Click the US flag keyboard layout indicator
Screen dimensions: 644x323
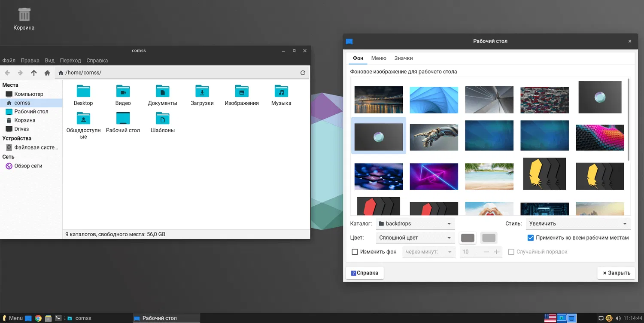pos(550,318)
